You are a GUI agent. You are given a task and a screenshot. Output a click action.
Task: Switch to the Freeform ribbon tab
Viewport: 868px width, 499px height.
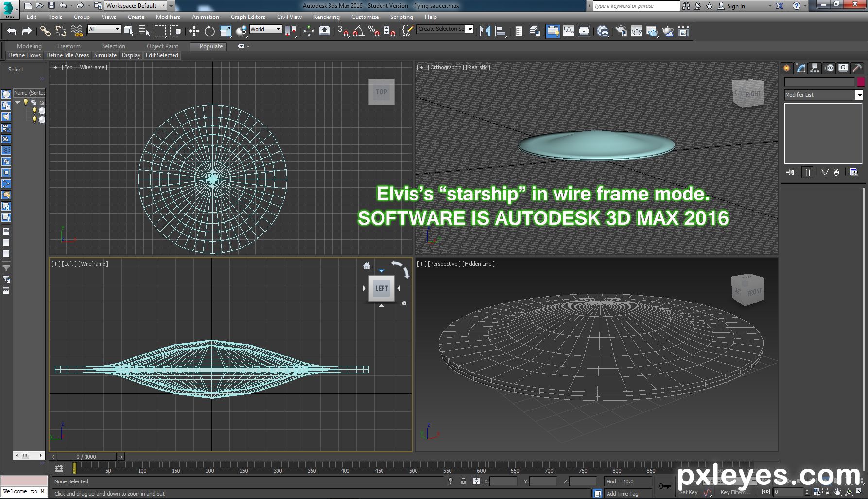pos(69,46)
